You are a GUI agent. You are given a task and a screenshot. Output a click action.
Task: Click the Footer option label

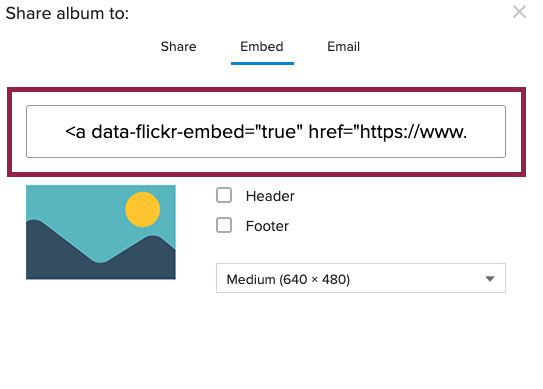(x=267, y=226)
